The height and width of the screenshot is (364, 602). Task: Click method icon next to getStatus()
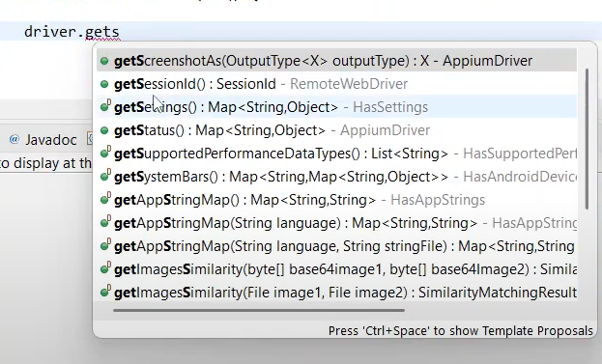point(104,130)
